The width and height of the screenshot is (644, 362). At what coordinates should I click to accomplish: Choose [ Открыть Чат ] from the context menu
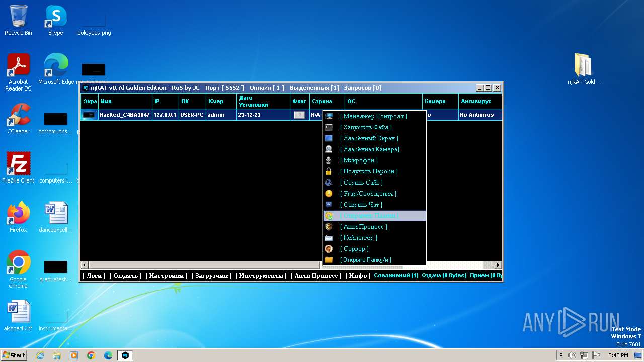(x=375, y=205)
